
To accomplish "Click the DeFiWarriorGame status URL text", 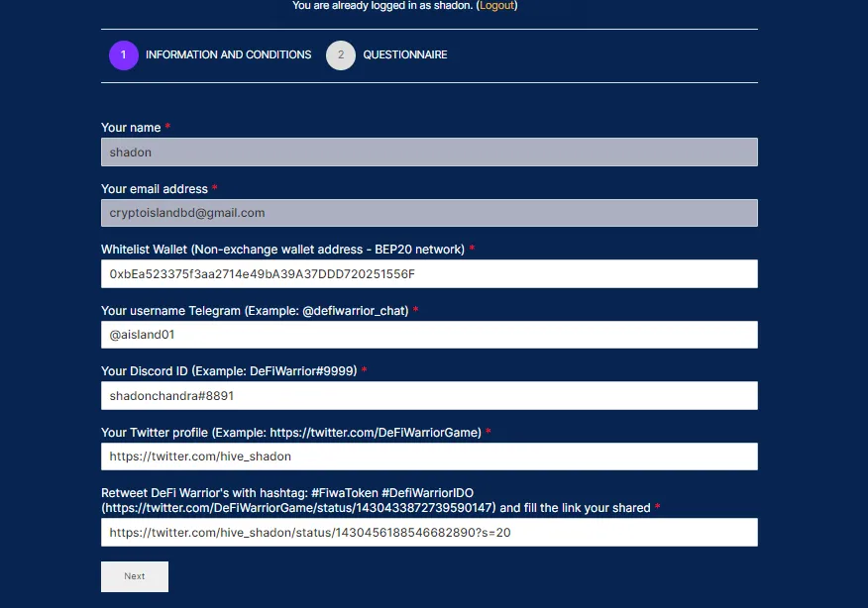I will tap(298, 508).
